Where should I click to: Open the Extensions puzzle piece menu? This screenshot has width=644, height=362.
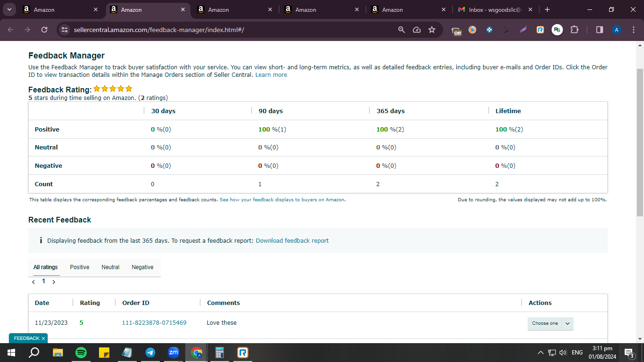click(574, 30)
